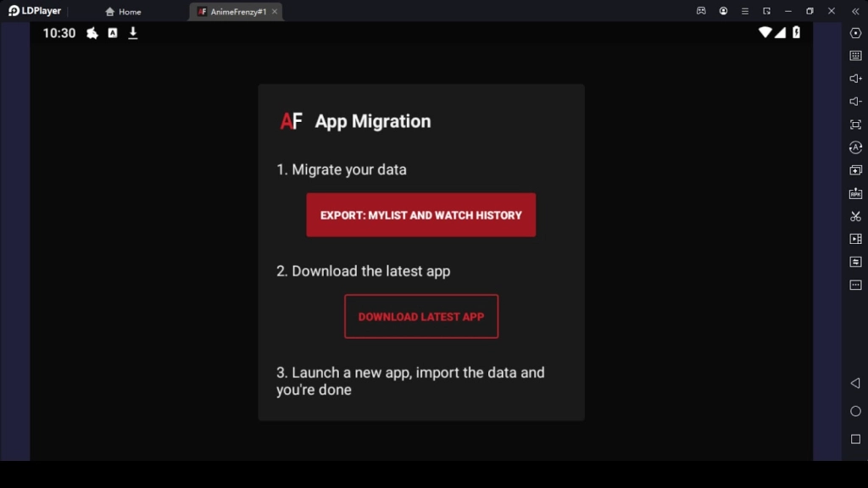868x488 pixels.
Task: Collapse the LDPlayer right sidebar
Action: click(x=855, y=11)
